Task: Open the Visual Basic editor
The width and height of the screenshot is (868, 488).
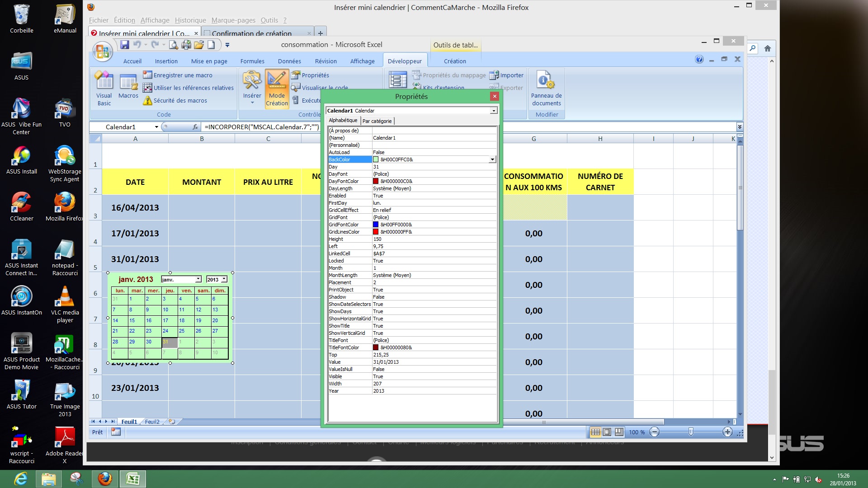Action: [104, 89]
